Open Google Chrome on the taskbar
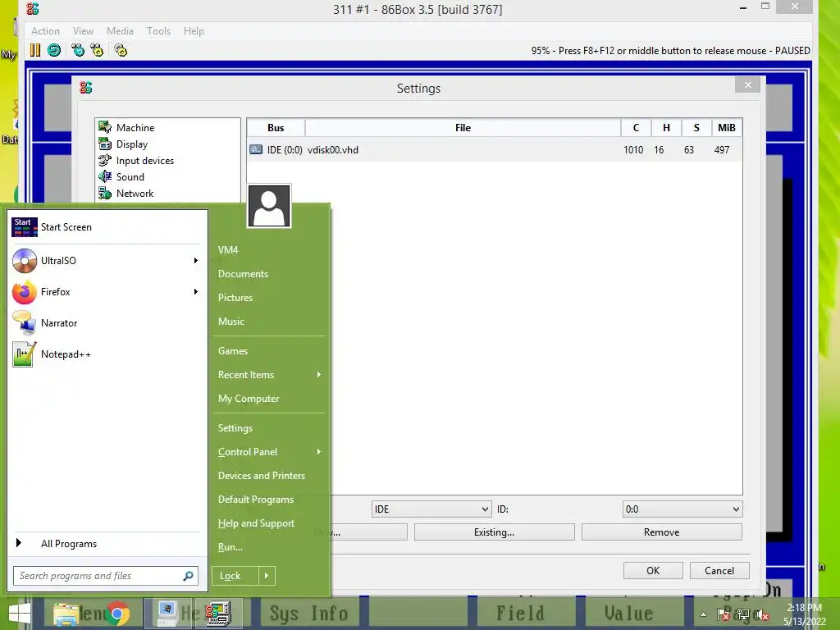This screenshot has height=630, width=840. coord(117,614)
